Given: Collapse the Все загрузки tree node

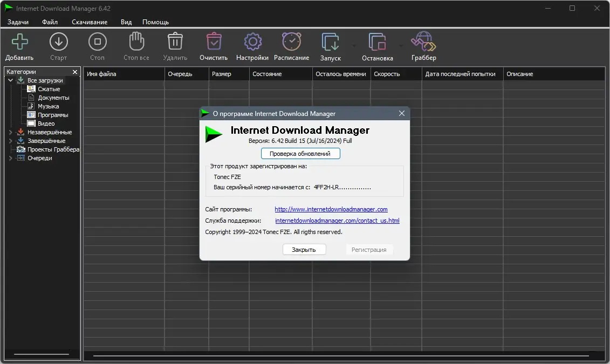Looking at the screenshot, I should click(10, 80).
